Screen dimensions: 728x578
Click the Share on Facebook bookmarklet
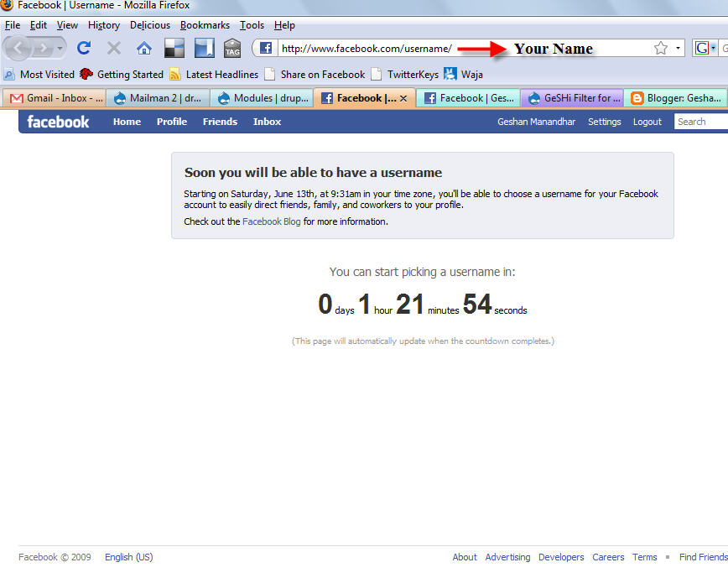click(x=315, y=75)
